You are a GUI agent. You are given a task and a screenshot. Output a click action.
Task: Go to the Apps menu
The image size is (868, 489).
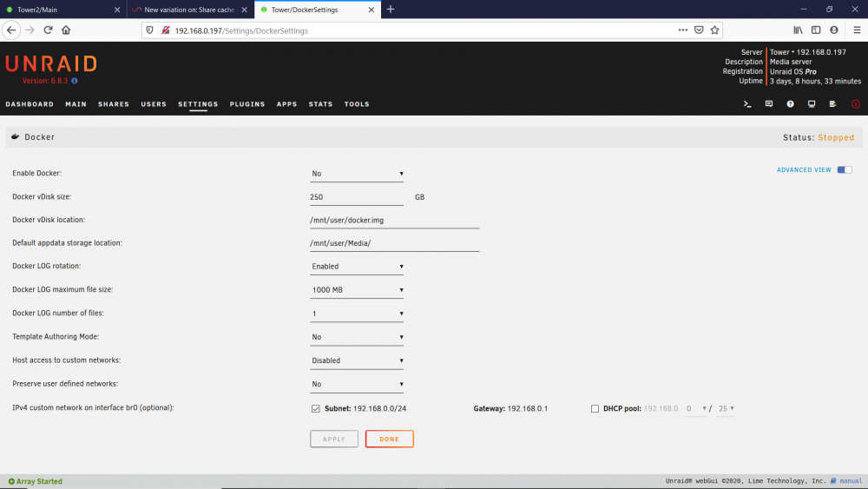[286, 104]
